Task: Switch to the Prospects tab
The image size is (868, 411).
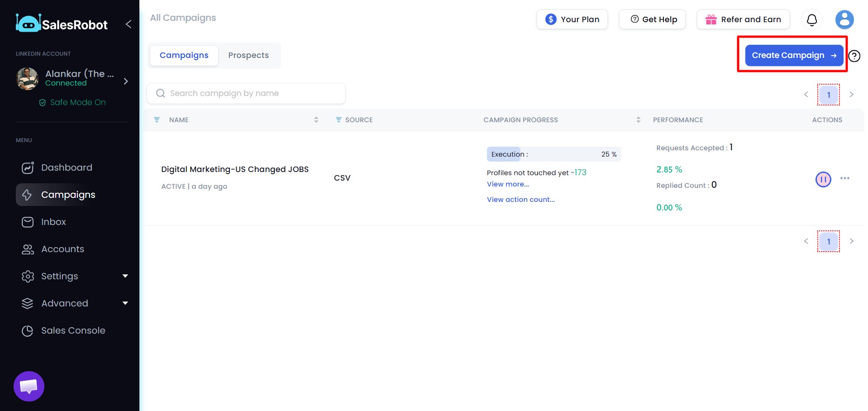Action: (x=248, y=55)
